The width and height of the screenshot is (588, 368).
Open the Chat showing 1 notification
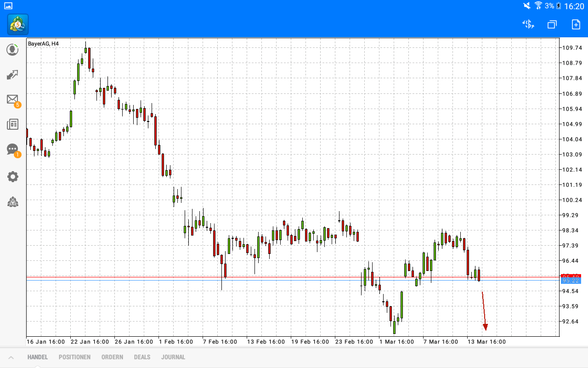12,149
